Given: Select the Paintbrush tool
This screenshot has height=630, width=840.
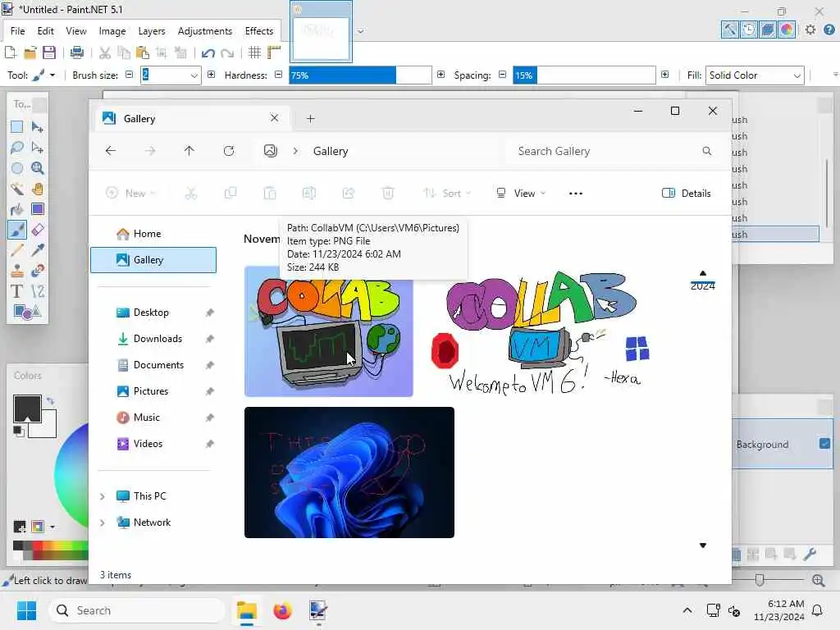Looking at the screenshot, I should [16, 230].
